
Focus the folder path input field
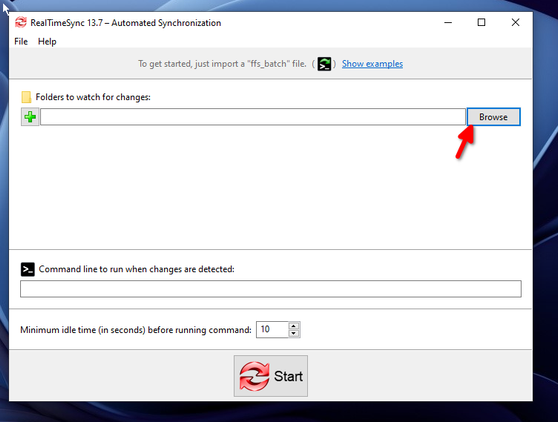click(x=253, y=117)
